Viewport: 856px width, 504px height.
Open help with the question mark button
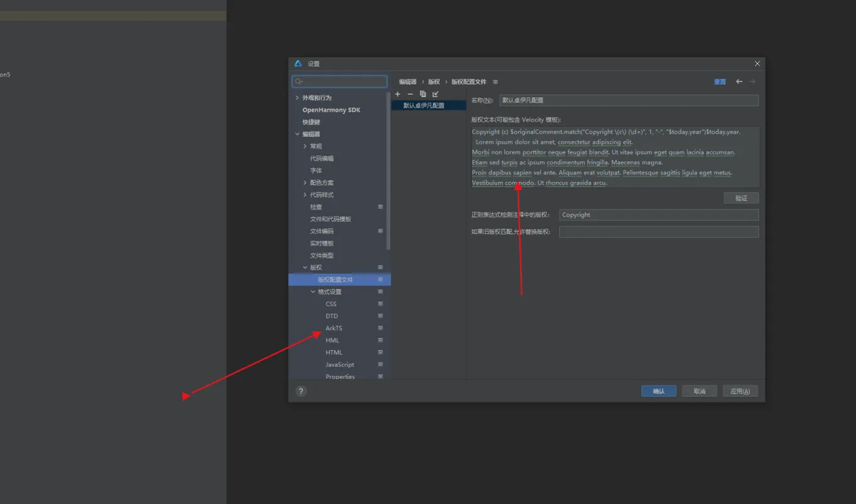pos(301,392)
